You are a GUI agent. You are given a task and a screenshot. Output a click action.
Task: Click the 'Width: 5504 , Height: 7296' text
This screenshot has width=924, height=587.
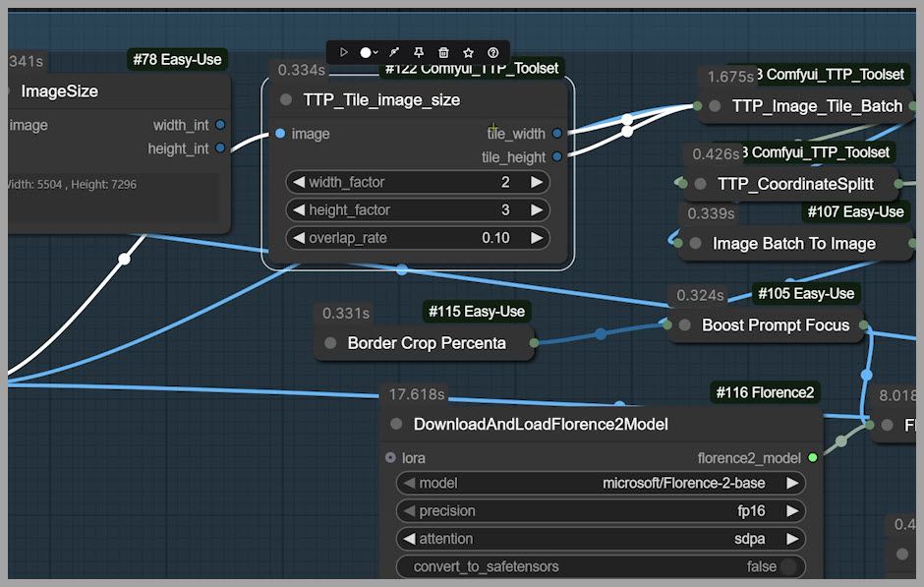click(72, 184)
